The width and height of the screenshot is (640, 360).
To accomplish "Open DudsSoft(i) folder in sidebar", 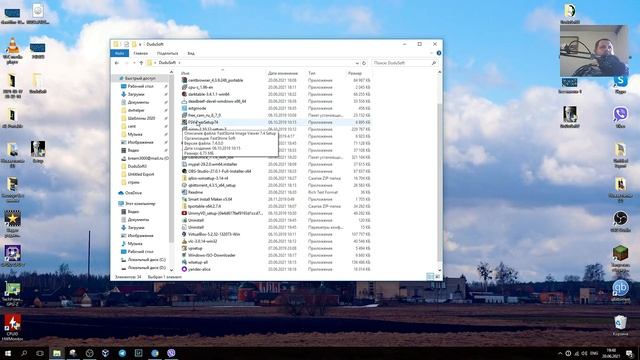I will coord(137,166).
